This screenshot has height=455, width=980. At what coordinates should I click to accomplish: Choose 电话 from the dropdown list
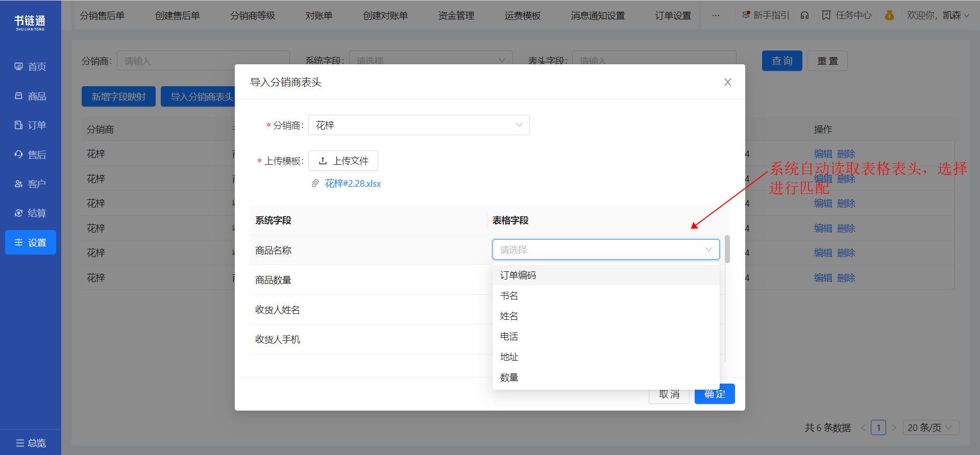tap(606, 336)
